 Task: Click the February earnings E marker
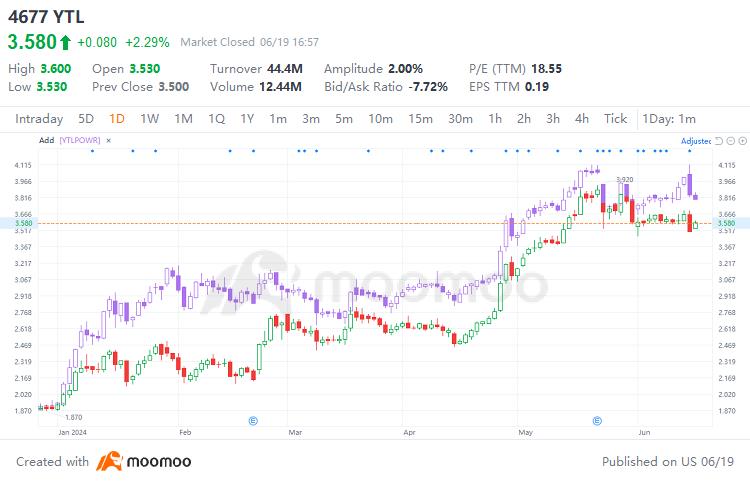tap(254, 421)
